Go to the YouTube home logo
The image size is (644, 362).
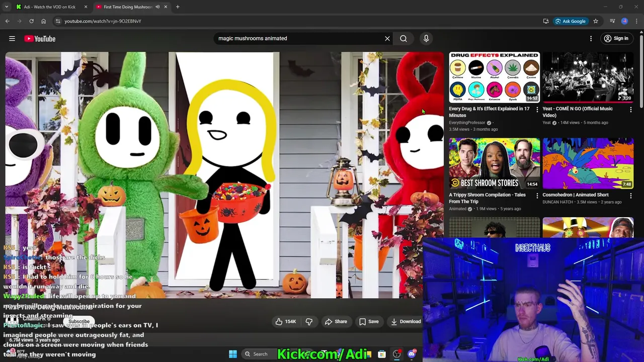pyautogui.click(x=40, y=39)
